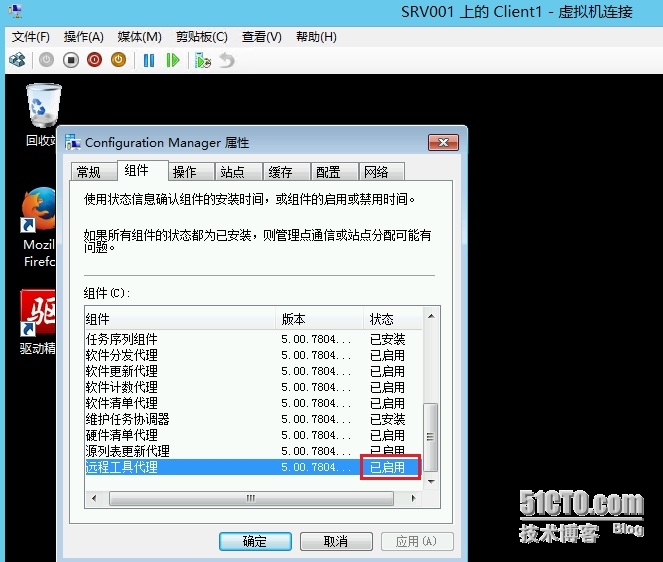The image size is (663, 562).
Task: Click the 确定 button
Action: [255, 541]
